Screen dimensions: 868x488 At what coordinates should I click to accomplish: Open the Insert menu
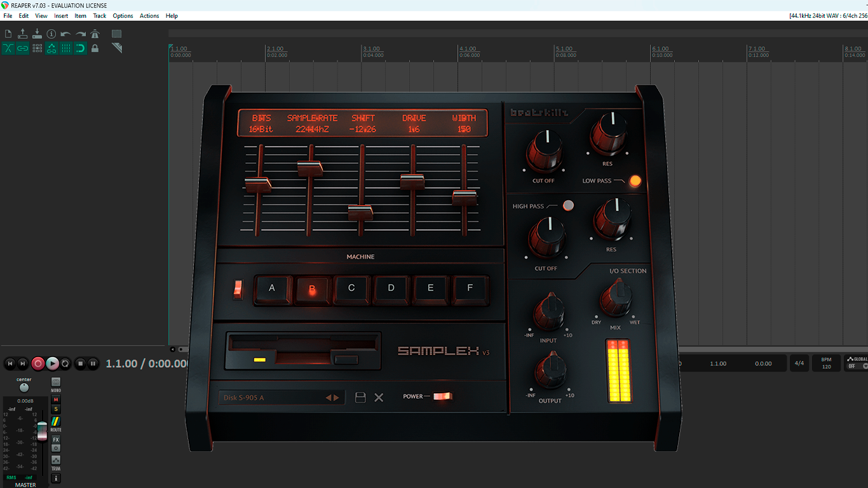pos(61,16)
